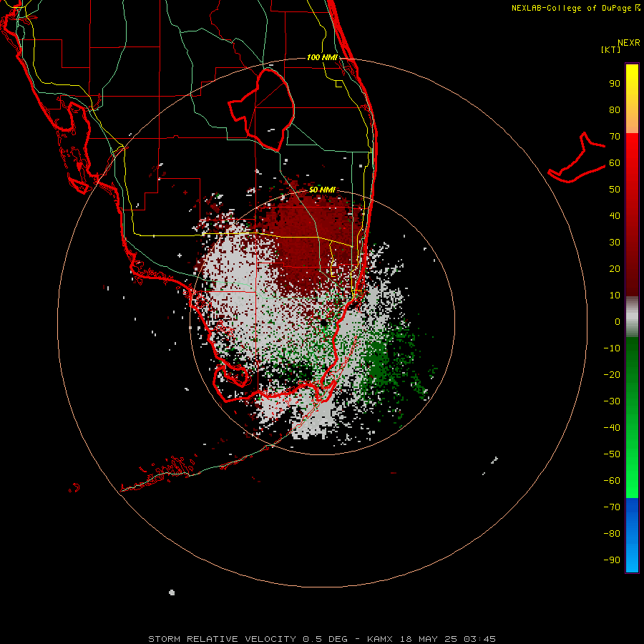Click the -90 knot scale value
Viewport: 644px width, 644px height.
tap(612, 560)
